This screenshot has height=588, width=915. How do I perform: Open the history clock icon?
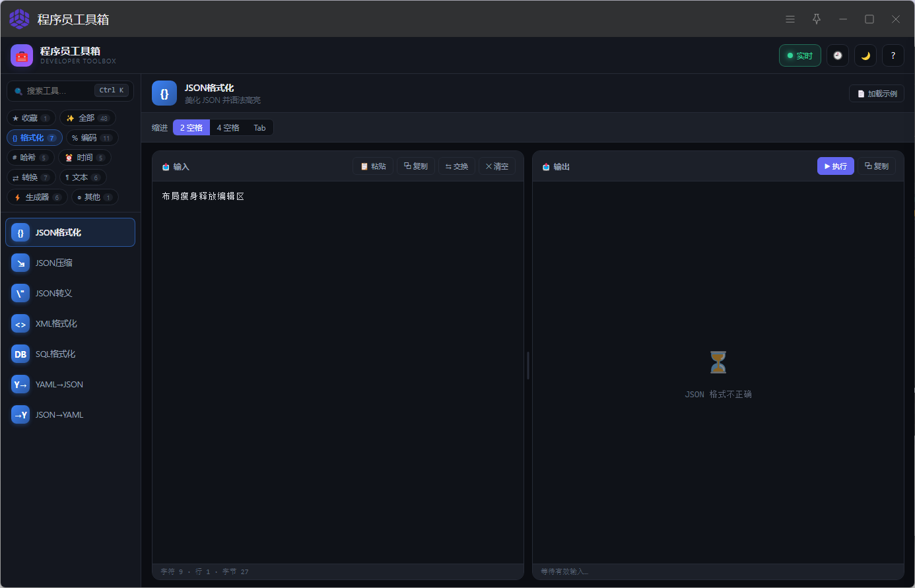pos(838,55)
